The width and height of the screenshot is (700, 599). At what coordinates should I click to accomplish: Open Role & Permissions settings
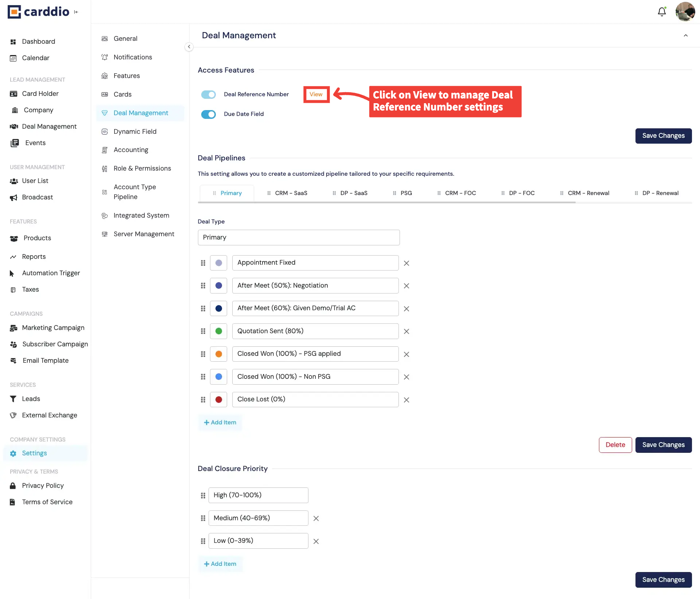[x=142, y=168]
